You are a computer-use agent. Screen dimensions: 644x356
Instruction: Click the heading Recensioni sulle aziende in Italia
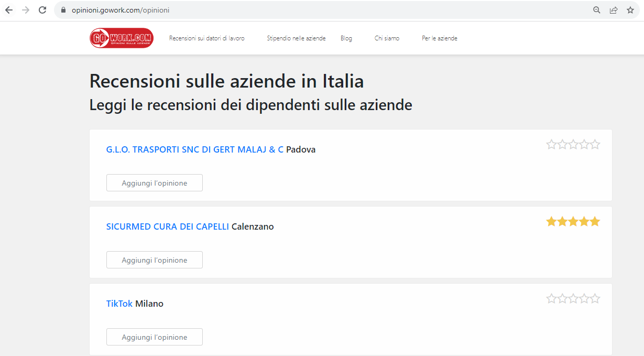pyautogui.click(x=226, y=81)
